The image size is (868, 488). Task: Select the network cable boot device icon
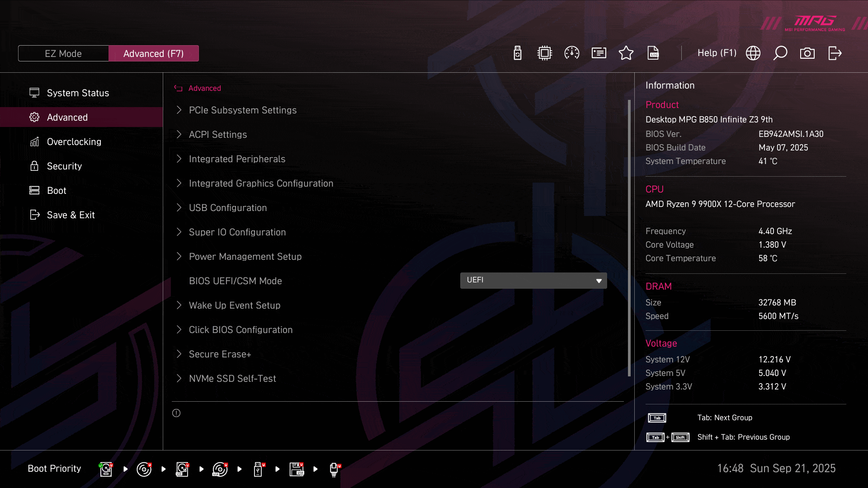point(335,469)
